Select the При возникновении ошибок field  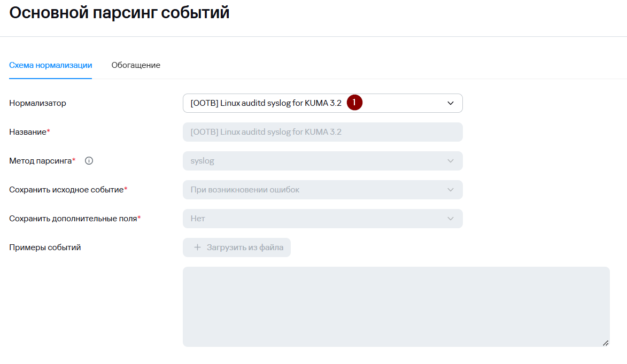(245, 190)
